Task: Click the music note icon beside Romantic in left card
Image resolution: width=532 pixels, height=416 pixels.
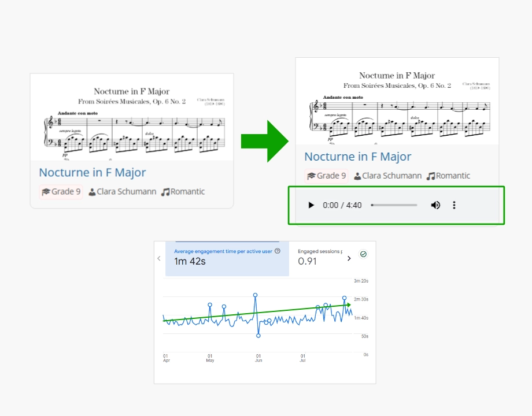Action: (165, 192)
